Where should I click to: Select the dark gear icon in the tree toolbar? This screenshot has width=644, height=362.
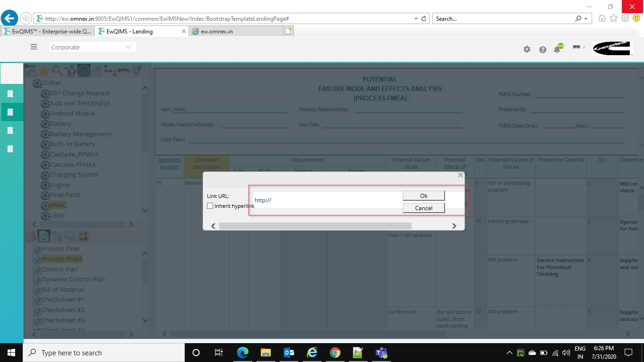pyautogui.click(x=84, y=71)
